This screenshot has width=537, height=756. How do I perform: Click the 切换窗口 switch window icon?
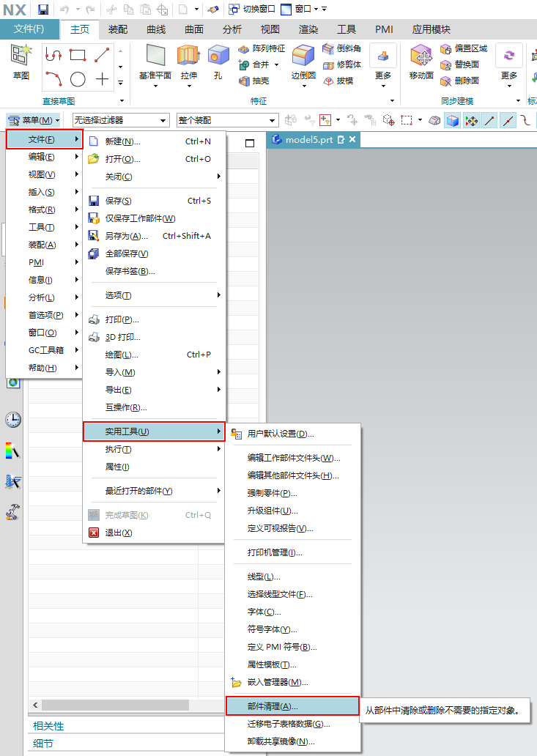click(x=234, y=9)
